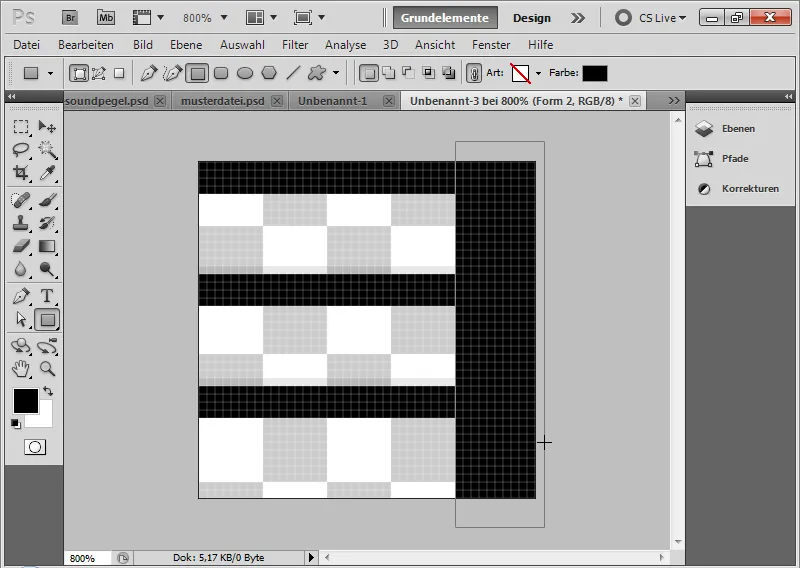
Task: Select the Eyedropper tool
Action: click(x=47, y=173)
